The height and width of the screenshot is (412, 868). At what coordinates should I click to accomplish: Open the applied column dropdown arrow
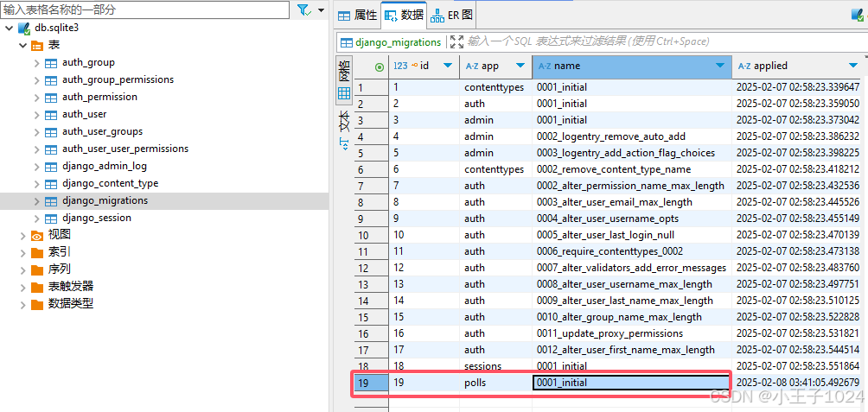[x=853, y=66]
